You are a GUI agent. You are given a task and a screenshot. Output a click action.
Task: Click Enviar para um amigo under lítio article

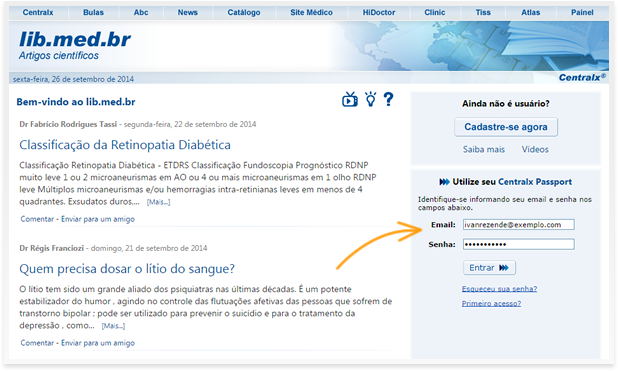click(98, 343)
